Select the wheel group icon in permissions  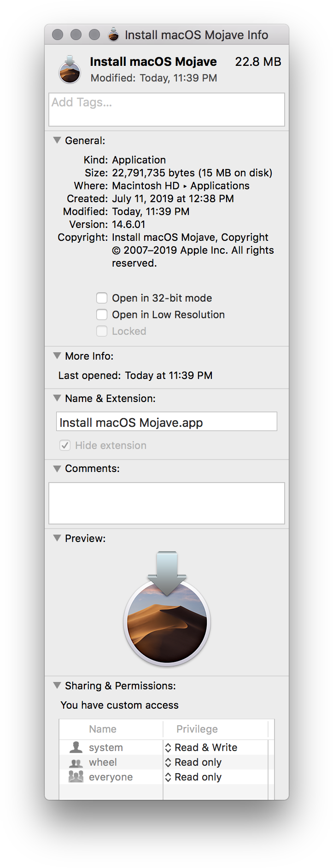click(76, 763)
